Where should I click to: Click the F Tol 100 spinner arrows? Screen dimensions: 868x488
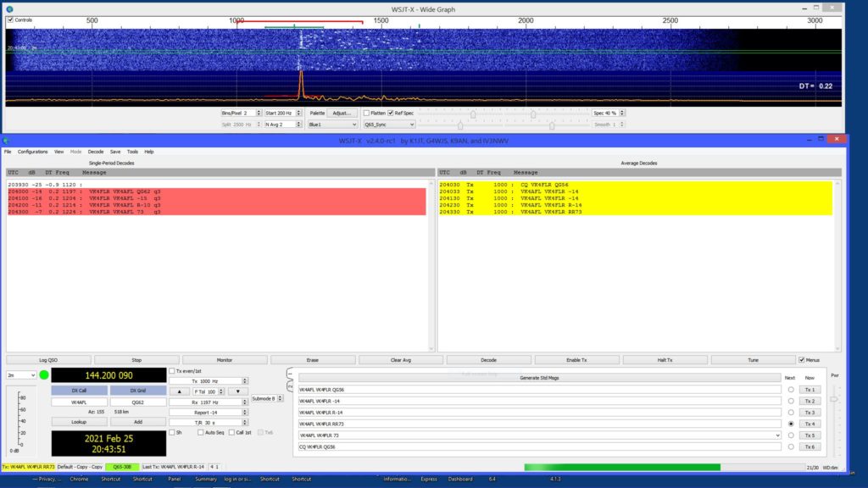[x=221, y=391]
